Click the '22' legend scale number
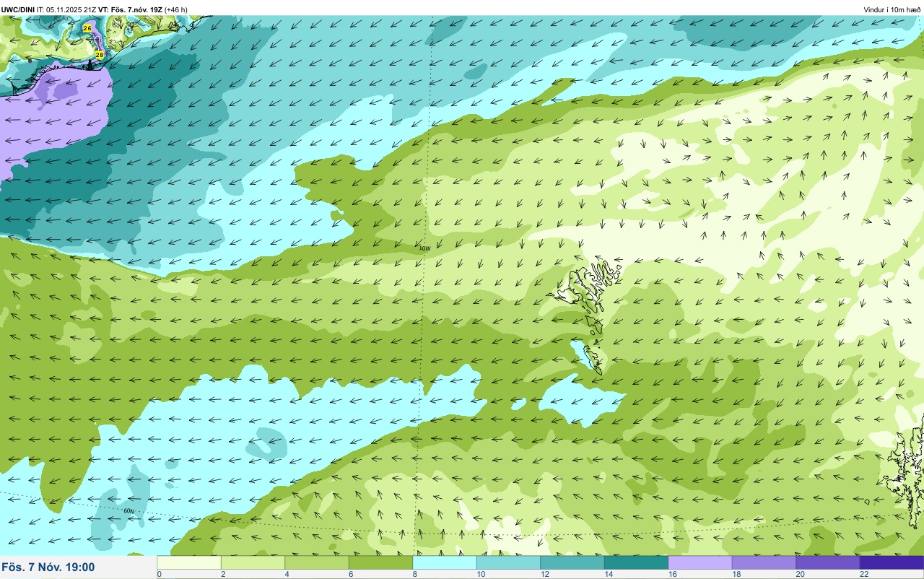This screenshot has width=924, height=579. click(864, 574)
